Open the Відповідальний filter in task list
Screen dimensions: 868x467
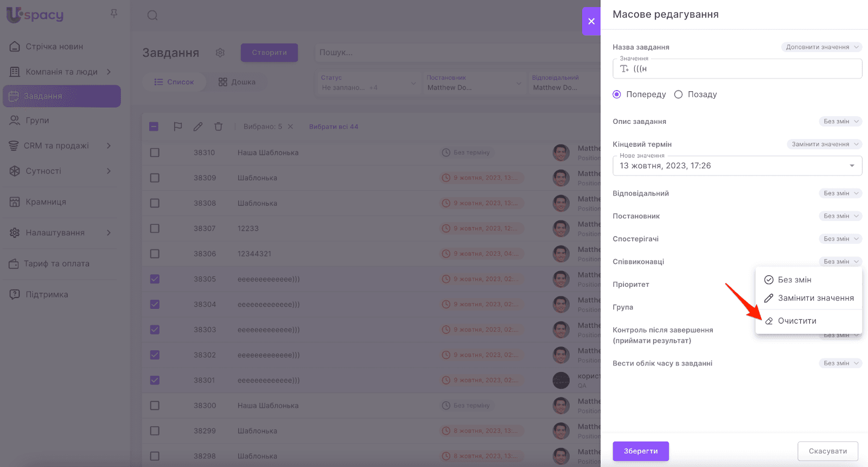point(564,83)
